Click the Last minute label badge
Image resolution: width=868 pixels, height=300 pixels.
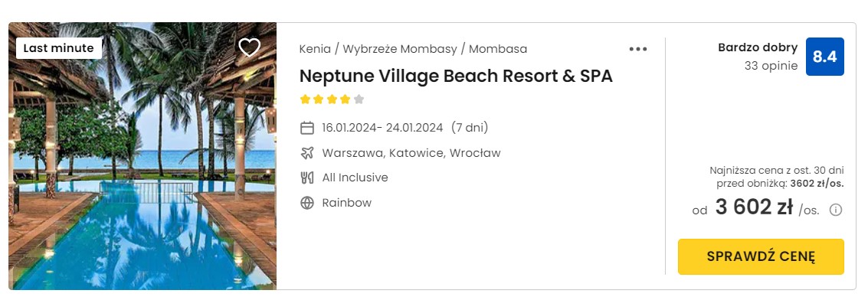click(59, 48)
